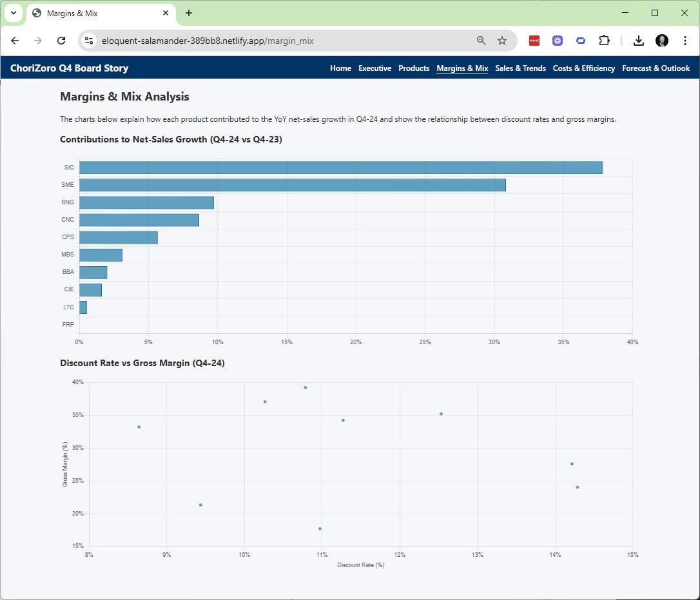Click the leftmost scatter point near 33% margin
The height and width of the screenshot is (600, 700).
(x=139, y=427)
